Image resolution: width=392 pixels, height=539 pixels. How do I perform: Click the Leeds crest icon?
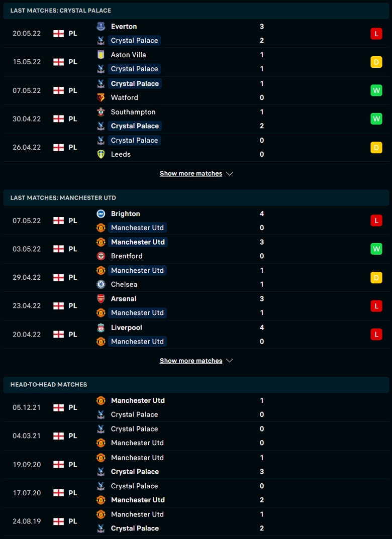101,154
